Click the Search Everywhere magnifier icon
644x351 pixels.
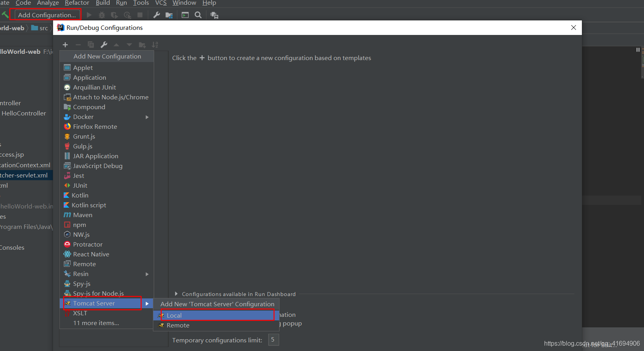click(x=198, y=15)
